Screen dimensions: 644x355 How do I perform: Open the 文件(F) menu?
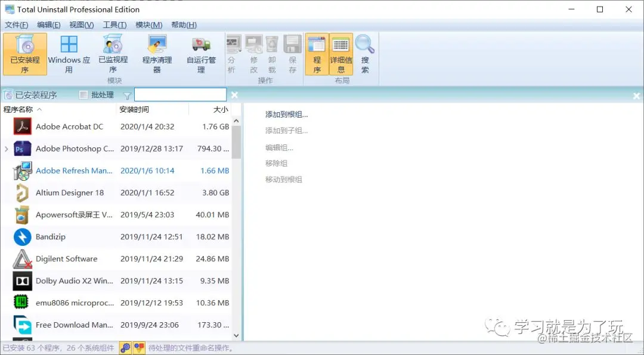[17, 25]
